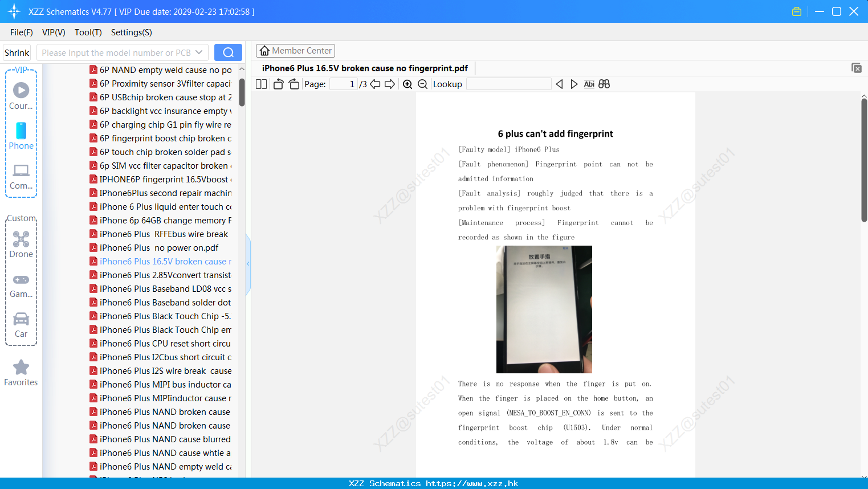The height and width of the screenshot is (489, 868).
Task: Open the File(F) menu
Action: click(22, 32)
